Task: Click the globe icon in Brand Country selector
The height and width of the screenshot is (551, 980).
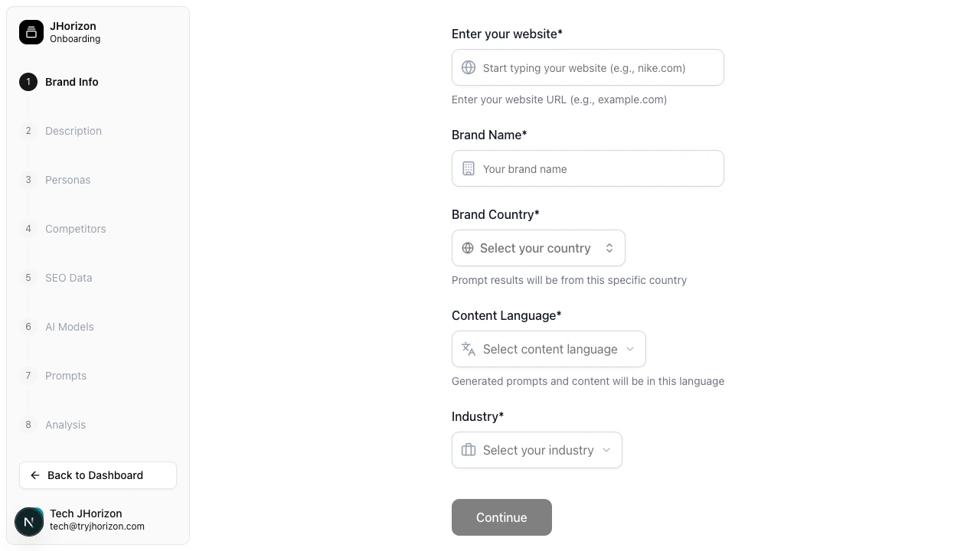Action: 468,248
